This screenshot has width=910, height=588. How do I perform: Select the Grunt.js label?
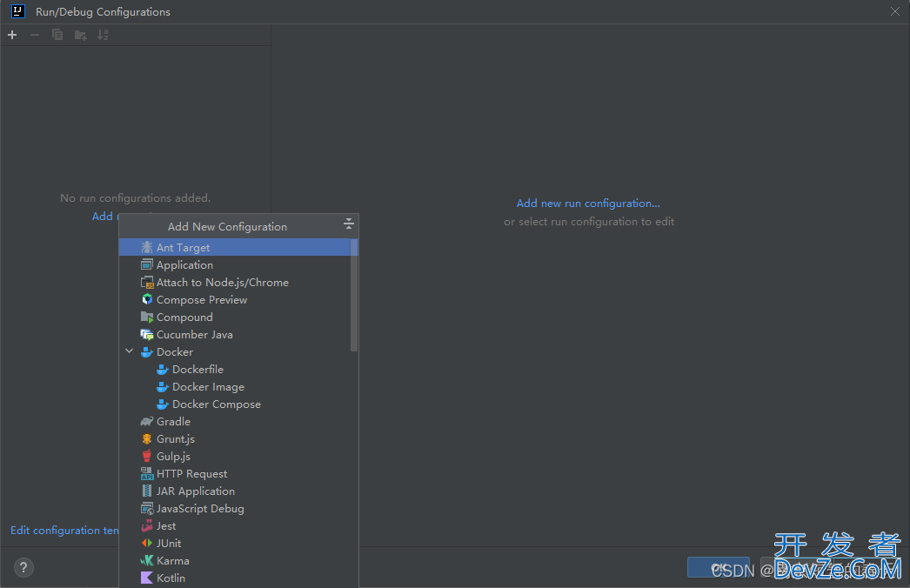[x=175, y=438]
